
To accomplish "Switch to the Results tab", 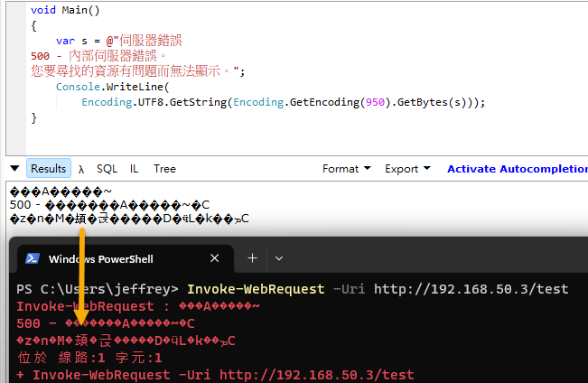I will pyautogui.click(x=48, y=169).
